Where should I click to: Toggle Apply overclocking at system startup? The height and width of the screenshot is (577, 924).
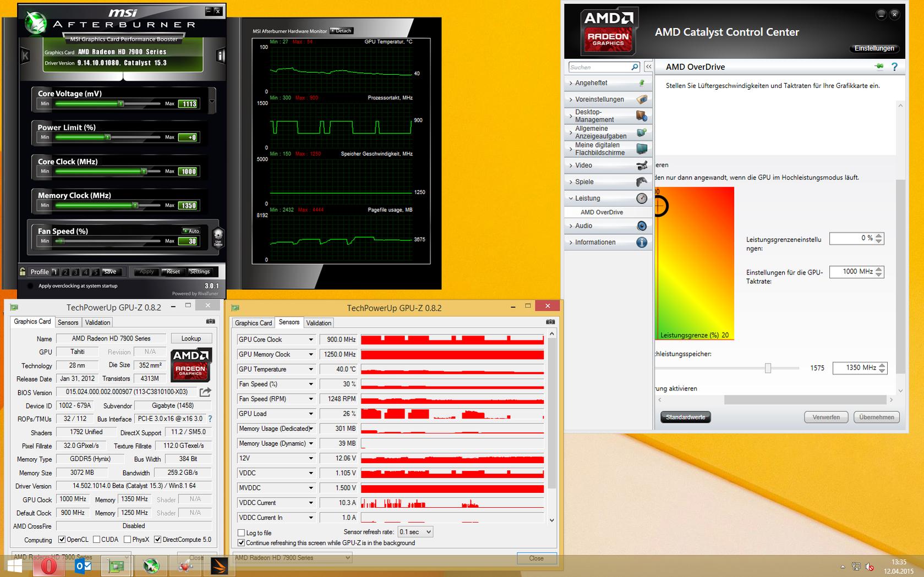click(30, 286)
